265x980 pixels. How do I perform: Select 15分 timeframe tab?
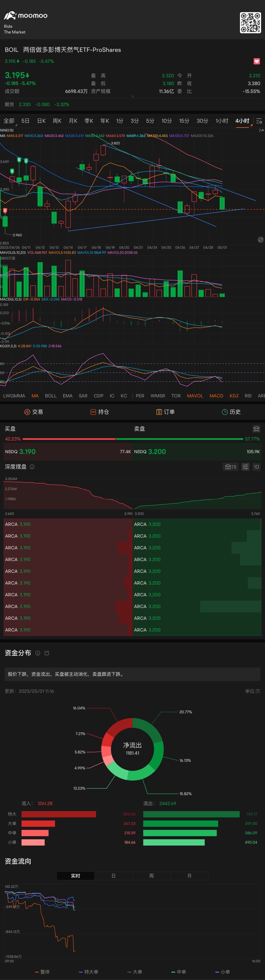click(184, 121)
